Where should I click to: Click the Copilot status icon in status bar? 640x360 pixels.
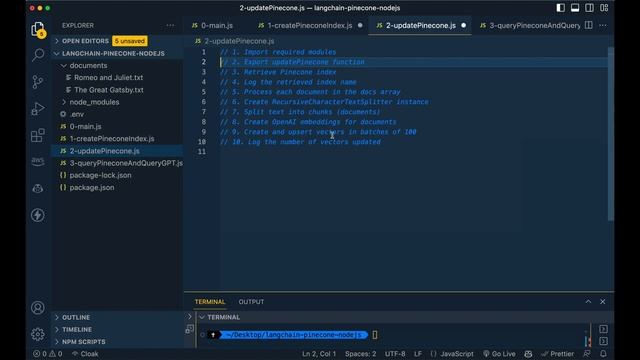(x=528, y=354)
